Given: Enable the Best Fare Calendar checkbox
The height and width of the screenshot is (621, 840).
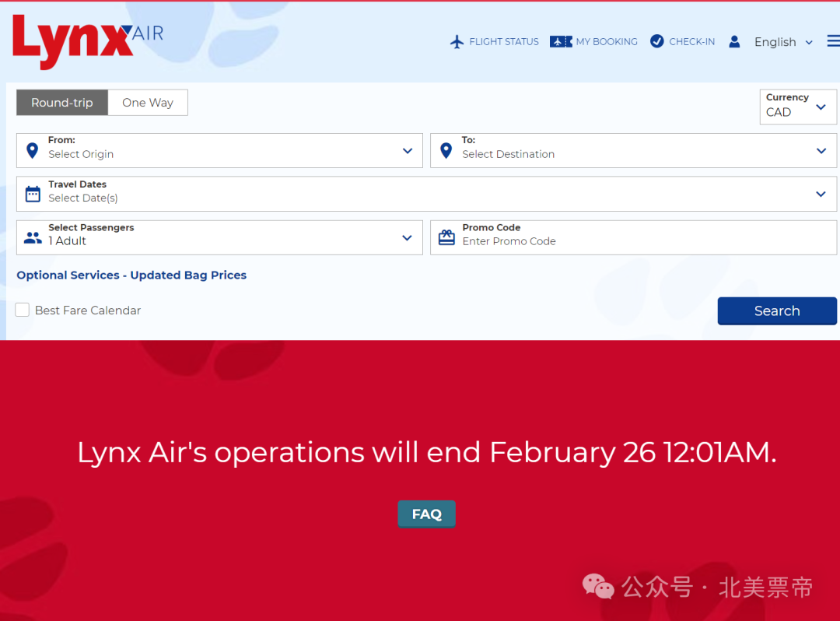Looking at the screenshot, I should [22, 310].
